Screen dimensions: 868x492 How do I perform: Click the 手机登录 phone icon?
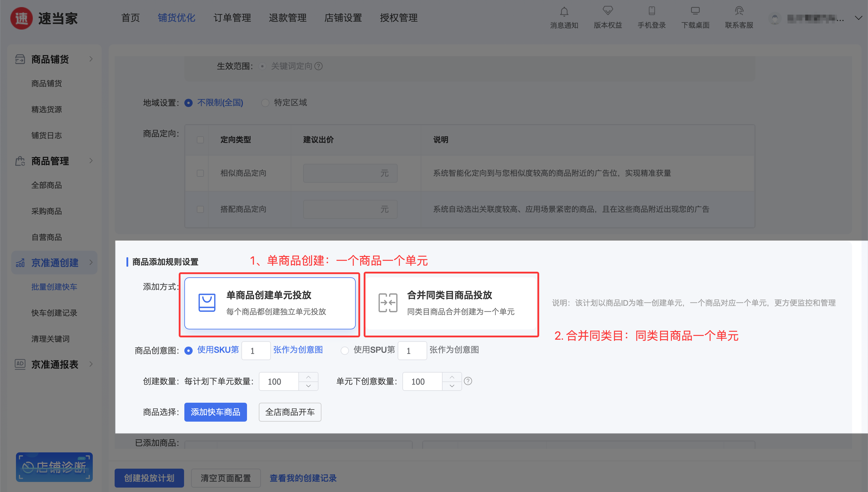[x=651, y=11]
